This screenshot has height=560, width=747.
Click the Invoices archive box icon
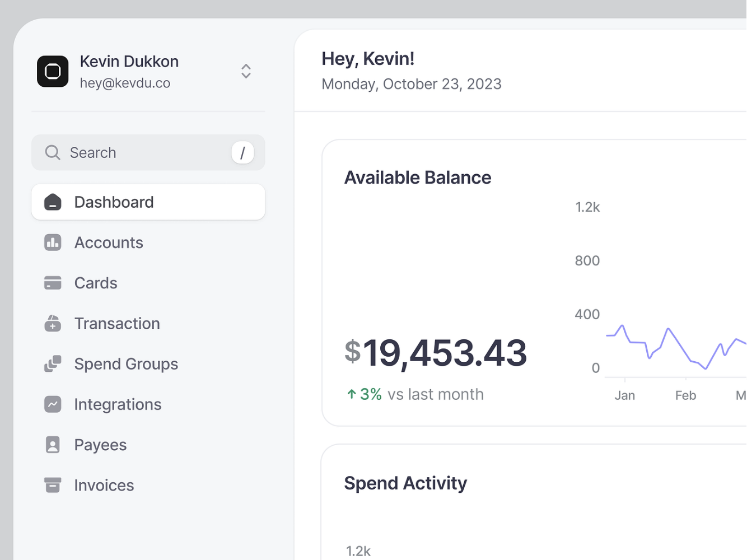[x=53, y=485]
